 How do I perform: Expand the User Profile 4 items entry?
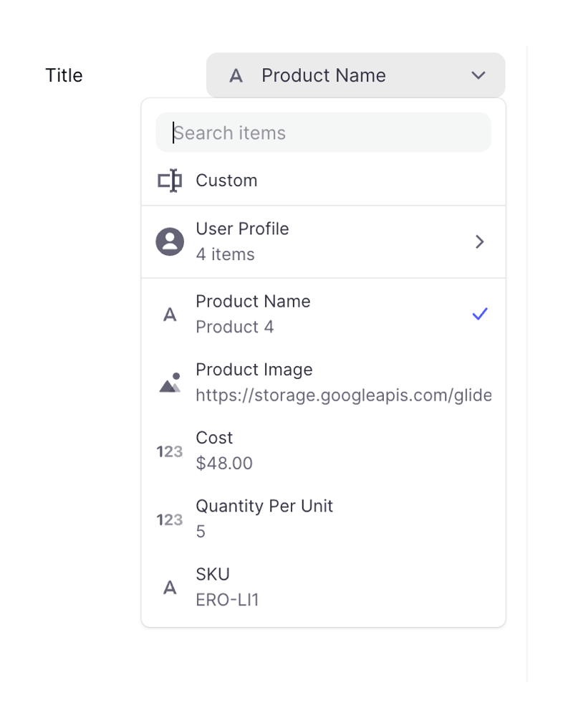479,241
